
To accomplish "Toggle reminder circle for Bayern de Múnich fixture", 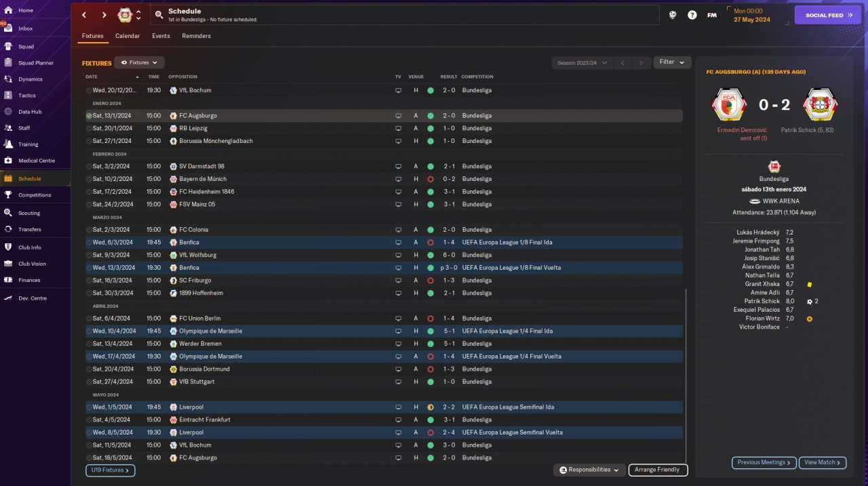I will tap(89, 179).
